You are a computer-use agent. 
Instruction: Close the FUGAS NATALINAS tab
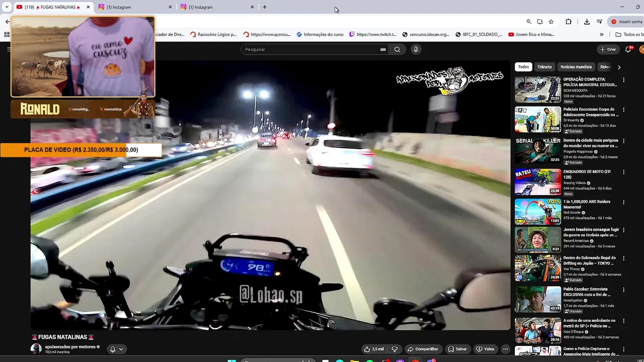[x=88, y=7]
